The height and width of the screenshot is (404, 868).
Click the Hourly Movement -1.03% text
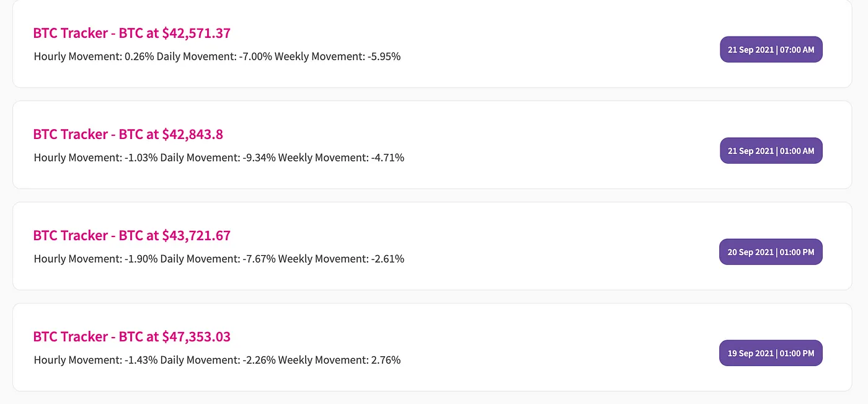click(95, 158)
